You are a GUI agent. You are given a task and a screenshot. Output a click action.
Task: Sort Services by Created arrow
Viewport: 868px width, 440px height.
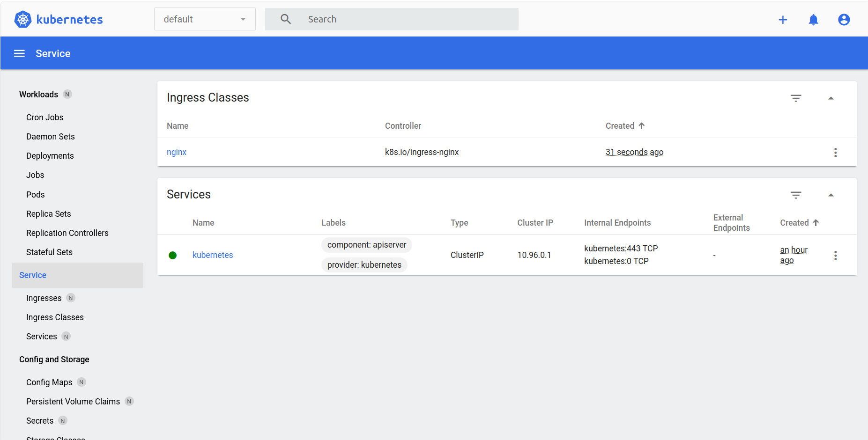coord(816,223)
